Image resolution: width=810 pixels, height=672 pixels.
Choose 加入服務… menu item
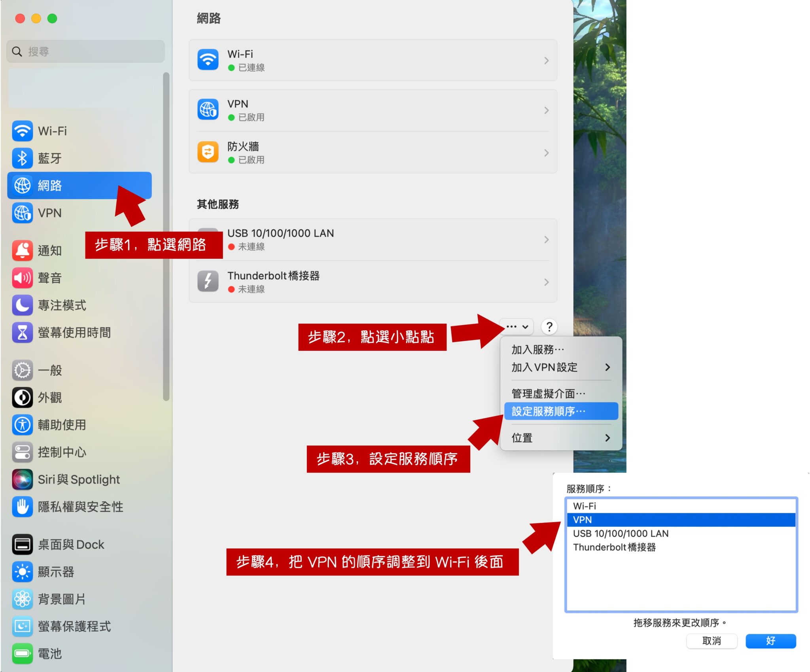(561, 350)
